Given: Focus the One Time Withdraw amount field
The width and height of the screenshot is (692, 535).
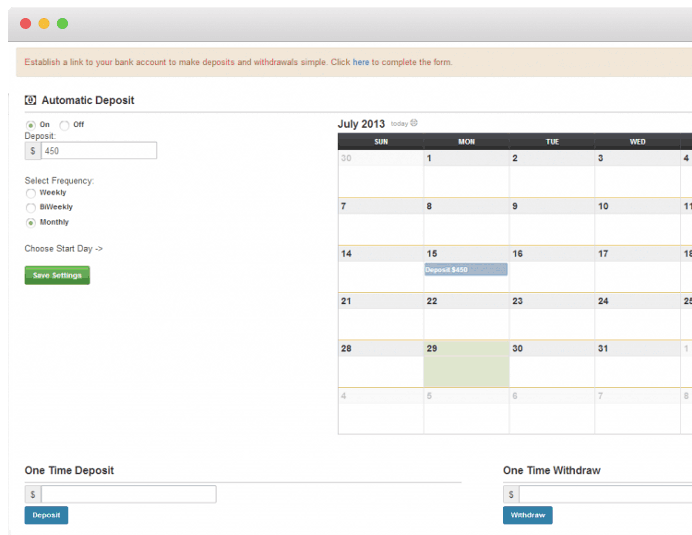Looking at the screenshot, I should 606,494.
